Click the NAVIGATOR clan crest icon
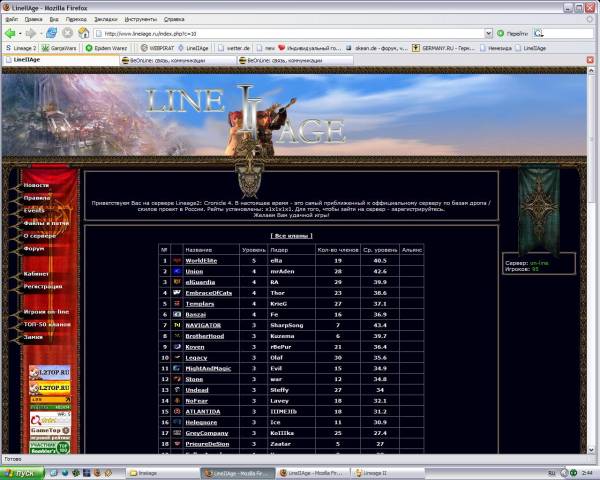This screenshot has width=600, height=480. click(177, 325)
